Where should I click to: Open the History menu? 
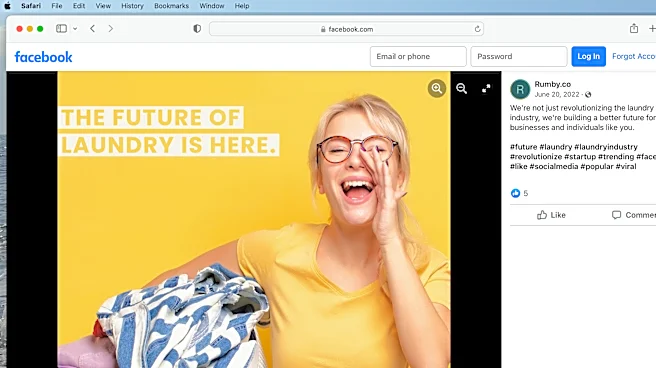132,6
